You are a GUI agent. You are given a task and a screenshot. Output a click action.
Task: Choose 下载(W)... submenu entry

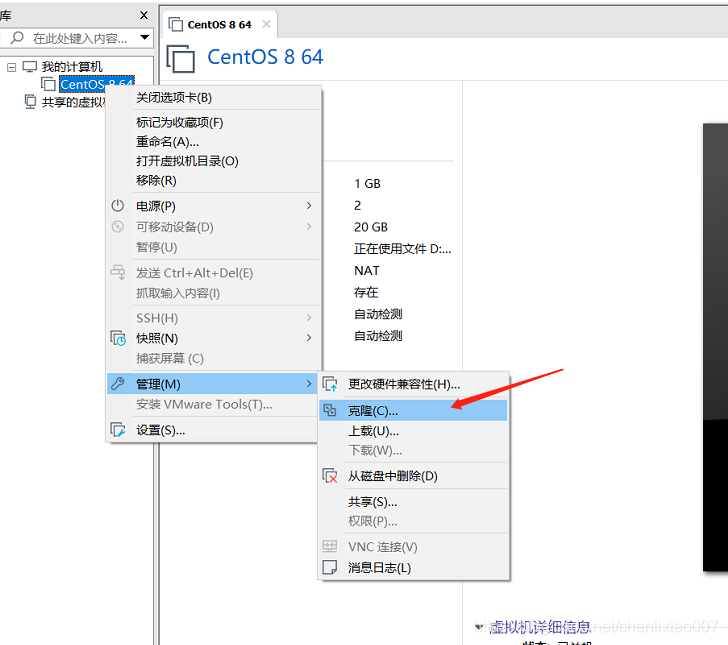pos(414,450)
